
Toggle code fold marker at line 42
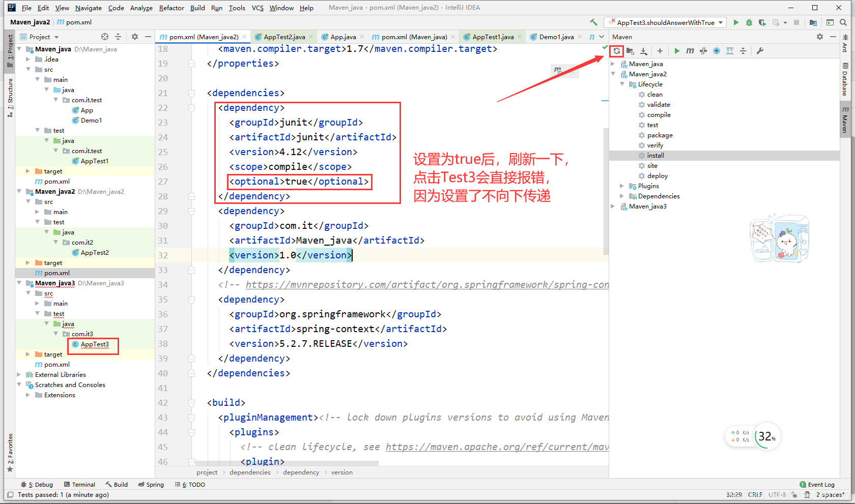(192, 403)
